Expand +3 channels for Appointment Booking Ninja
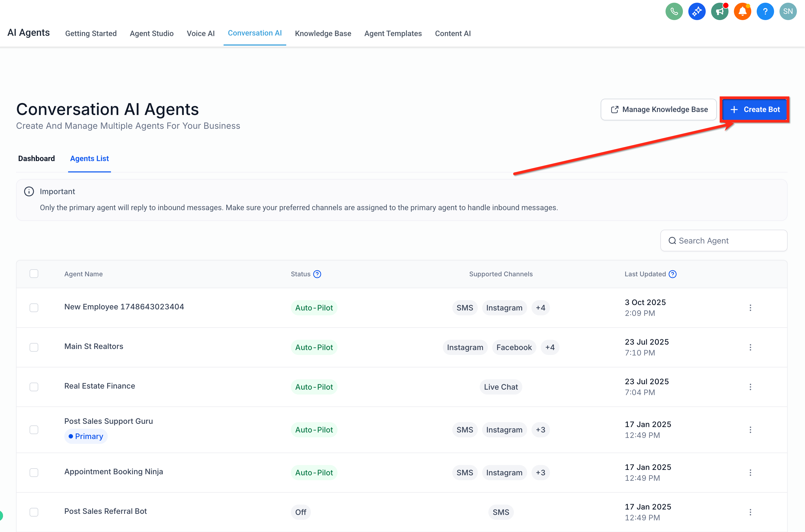 click(x=540, y=473)
